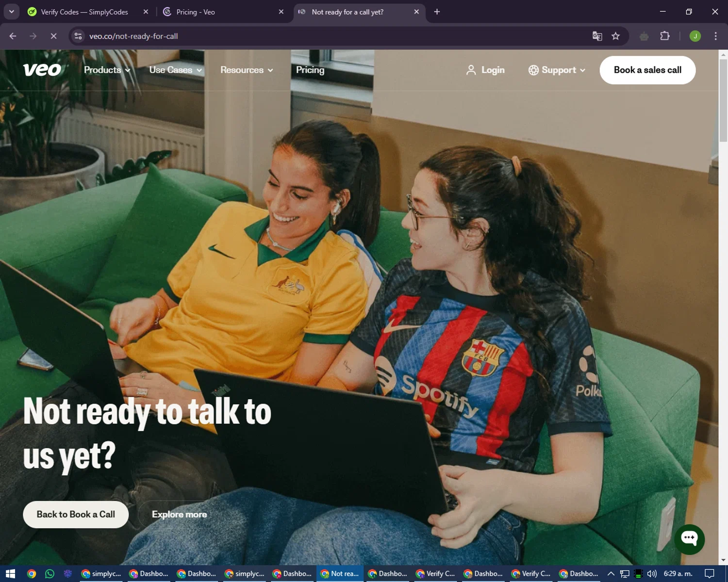Click the scrollbar down arrow
The height and width of the screenshot is (582, 728).
(x=723, y=560)
